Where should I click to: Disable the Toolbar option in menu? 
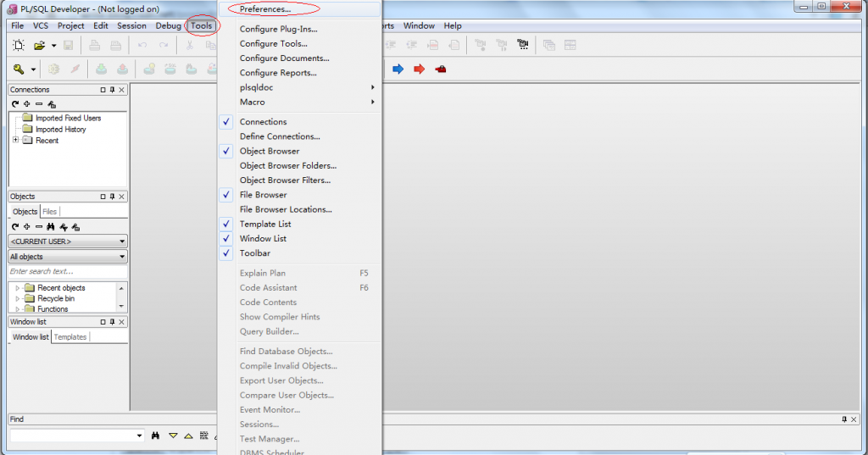coord(254,253)
